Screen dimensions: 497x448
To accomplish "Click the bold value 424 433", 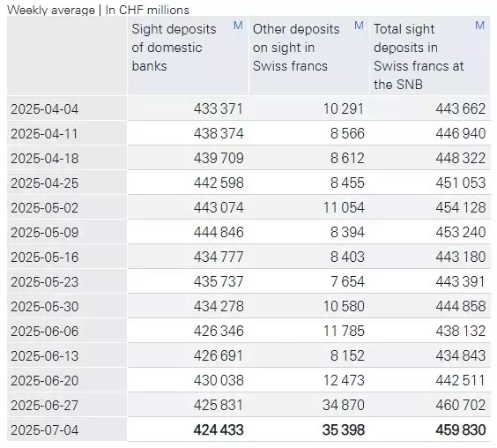I will 219,430.
